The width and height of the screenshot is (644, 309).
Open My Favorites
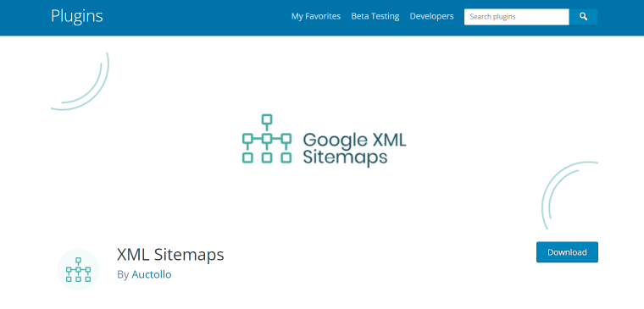(x=316, y=16)
